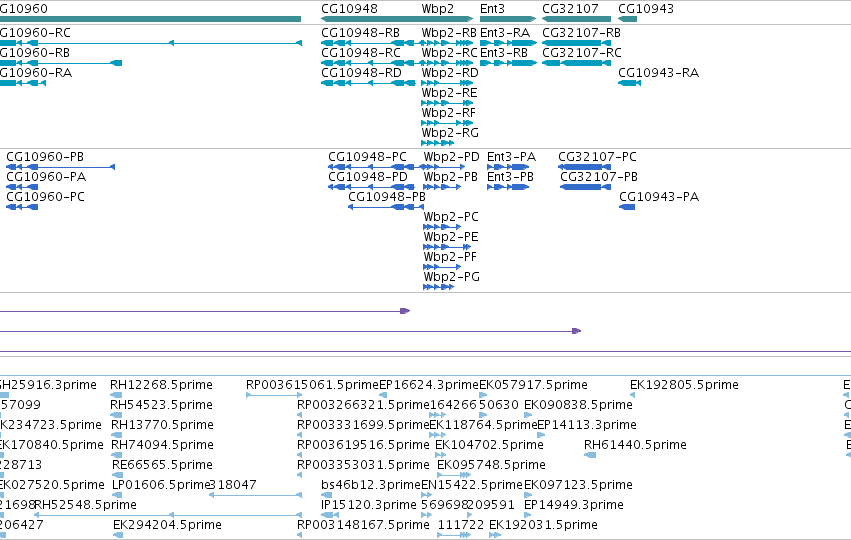Screen dimensions: 851x540
Task: Select the Wbp2 gene label
Action: 437,9
